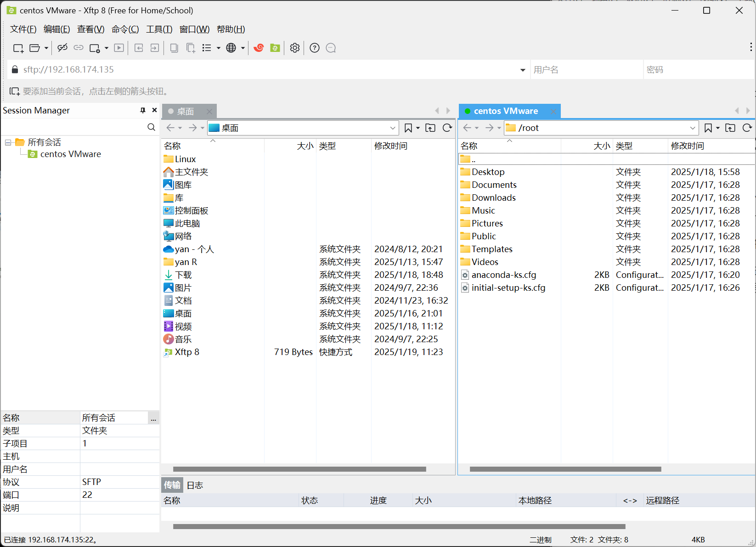
Task: Click the copy-pane toolbar icon
Action: point(174,48)
